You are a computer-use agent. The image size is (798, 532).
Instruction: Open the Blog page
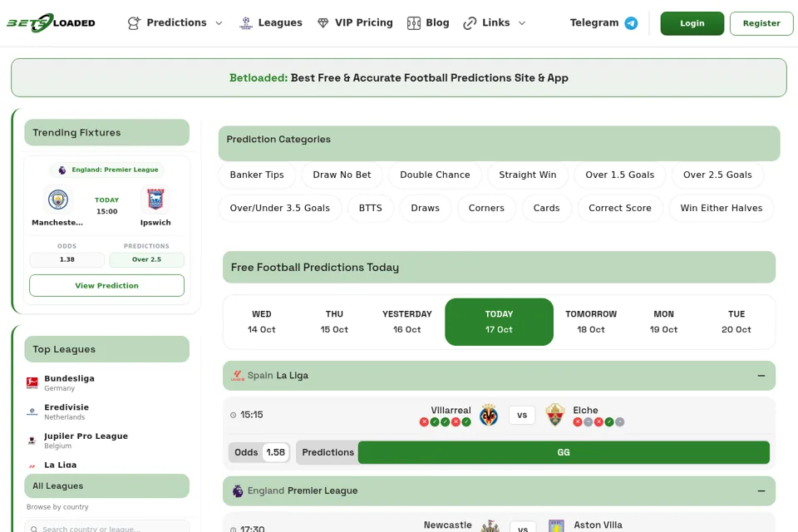point(428,23)
